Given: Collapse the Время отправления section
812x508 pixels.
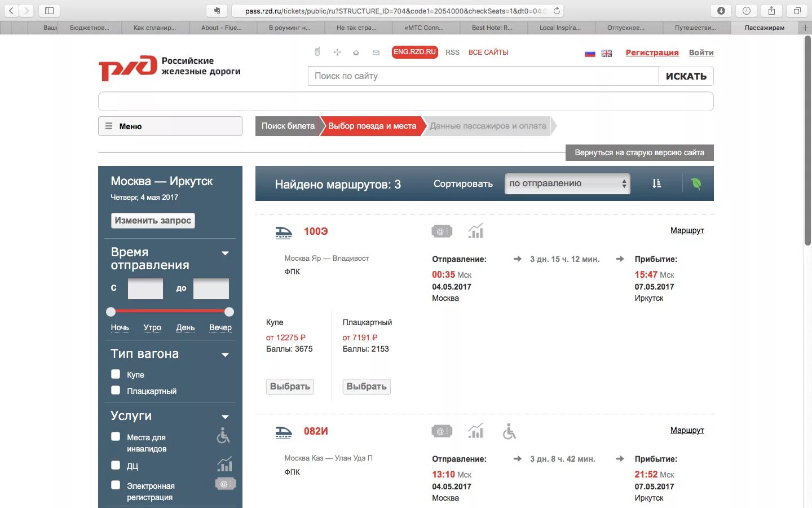Looking at the screenshot, I should click(x=226, y=253).
